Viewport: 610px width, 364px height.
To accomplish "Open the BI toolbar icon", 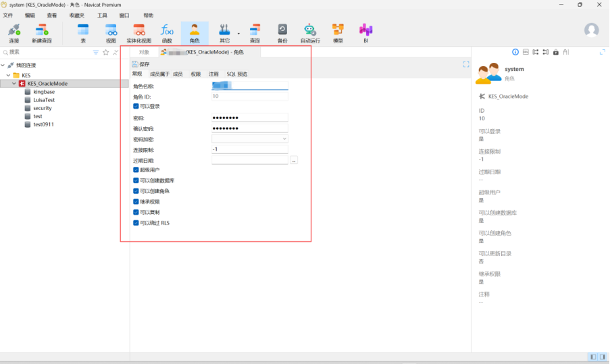I will click(365, 32).
